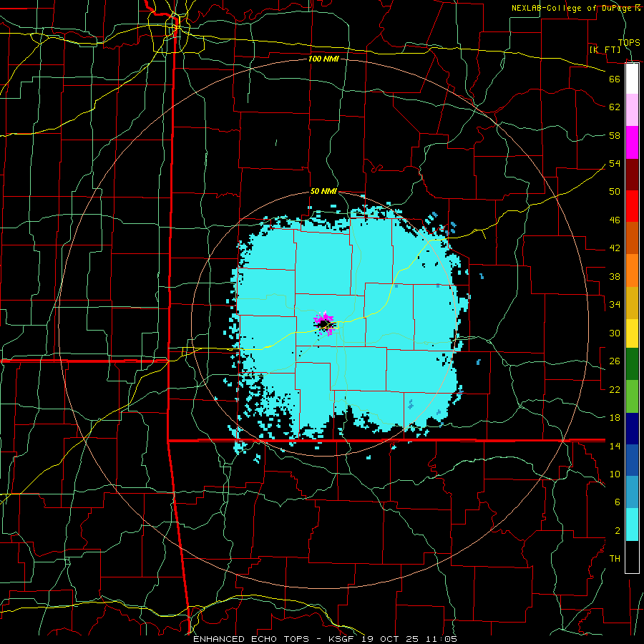Click the 38 legend value
The width and height of the screenshot is (644, 644).
point(615,276)
